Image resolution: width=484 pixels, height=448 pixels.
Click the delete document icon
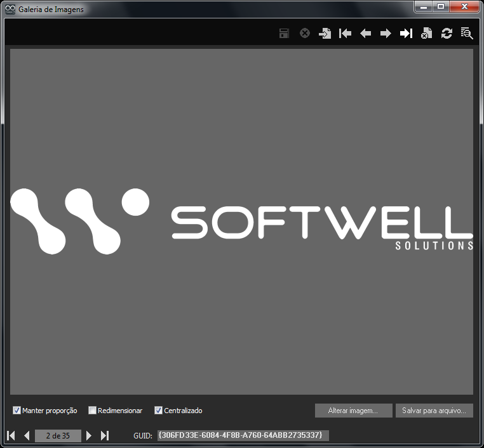pos(426,34)
